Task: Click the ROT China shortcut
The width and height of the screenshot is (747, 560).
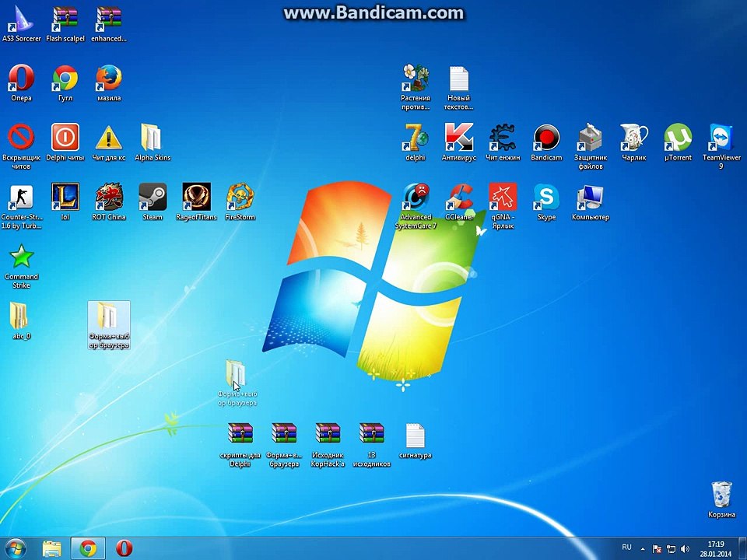Action: [x=109, y=201]
